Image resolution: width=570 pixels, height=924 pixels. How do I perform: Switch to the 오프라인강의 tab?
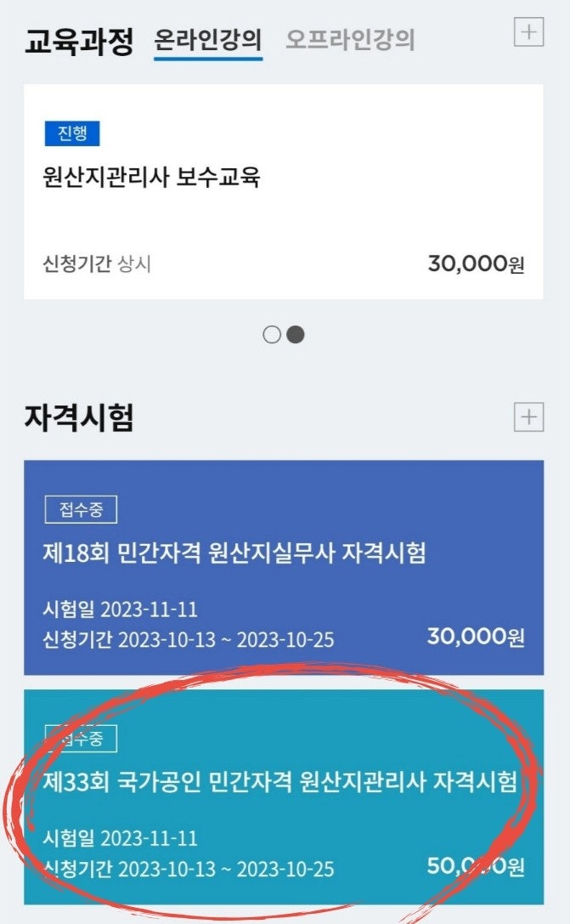350,40
